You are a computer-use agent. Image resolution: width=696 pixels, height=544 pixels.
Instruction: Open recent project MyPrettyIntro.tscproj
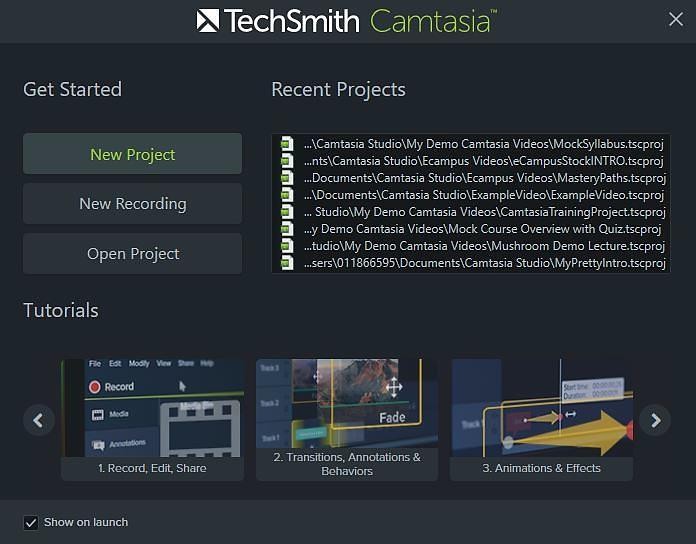(x=484, y=263)
